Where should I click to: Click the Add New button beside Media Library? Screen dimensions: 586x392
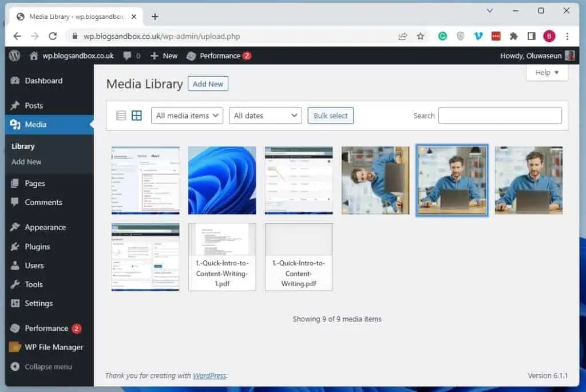[208, 84]
